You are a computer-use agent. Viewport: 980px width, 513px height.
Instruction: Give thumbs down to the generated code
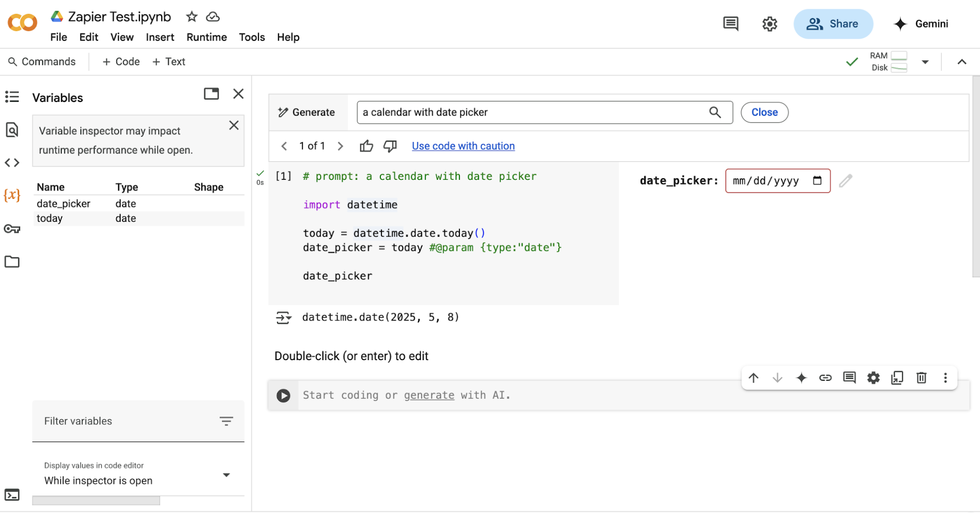(x=390, y=146)
